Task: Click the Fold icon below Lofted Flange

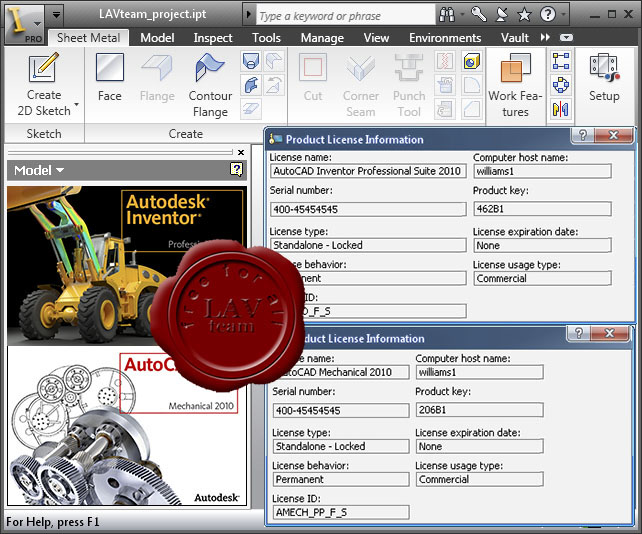Action: (251, 86)
